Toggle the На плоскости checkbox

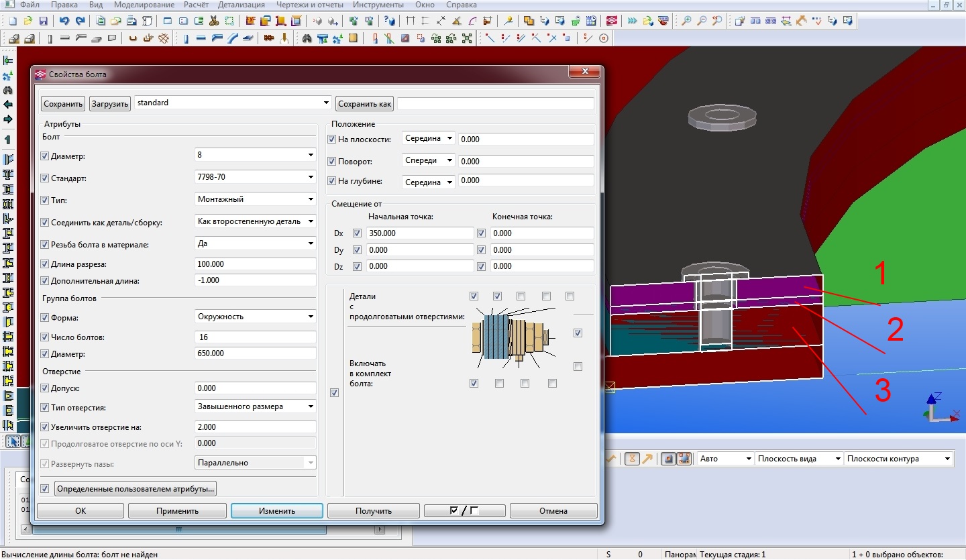coord(331,139)
